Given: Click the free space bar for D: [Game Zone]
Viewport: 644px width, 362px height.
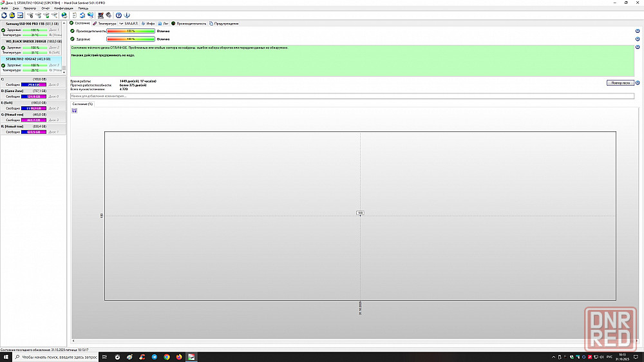Looking at the screenshot, I should (x=33, y=97).
